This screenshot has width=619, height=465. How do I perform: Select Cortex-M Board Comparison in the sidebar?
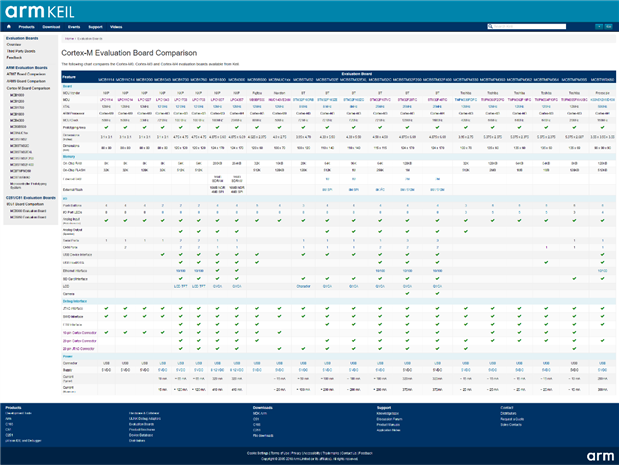click(28, 88)
